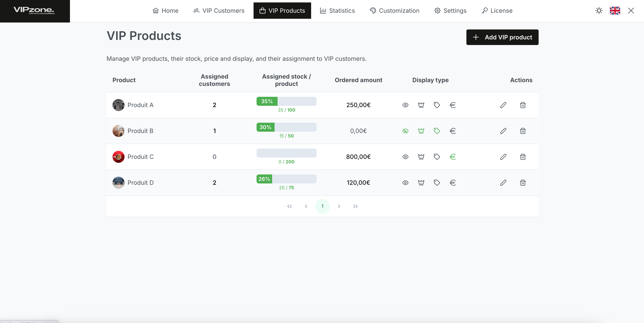Go to previous page chevron
Viewport: 644px width, 323px height.
pyautogui.click(x=306, y=206)
